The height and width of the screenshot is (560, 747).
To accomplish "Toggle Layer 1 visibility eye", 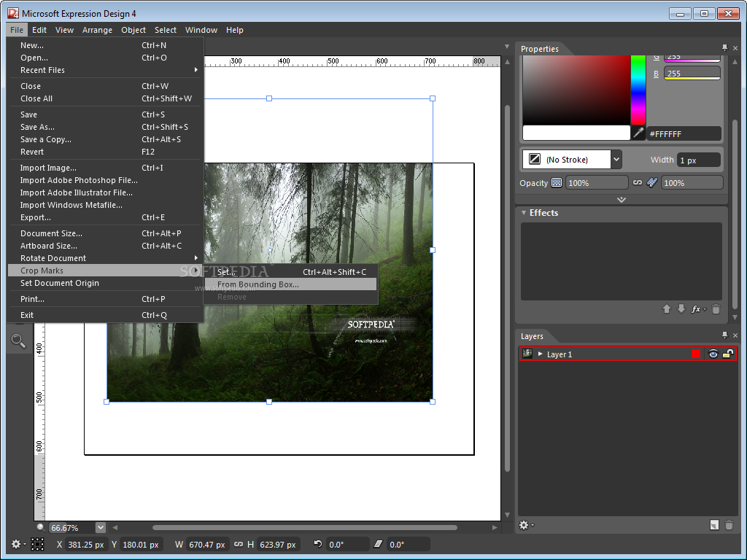I will (713, 354).
